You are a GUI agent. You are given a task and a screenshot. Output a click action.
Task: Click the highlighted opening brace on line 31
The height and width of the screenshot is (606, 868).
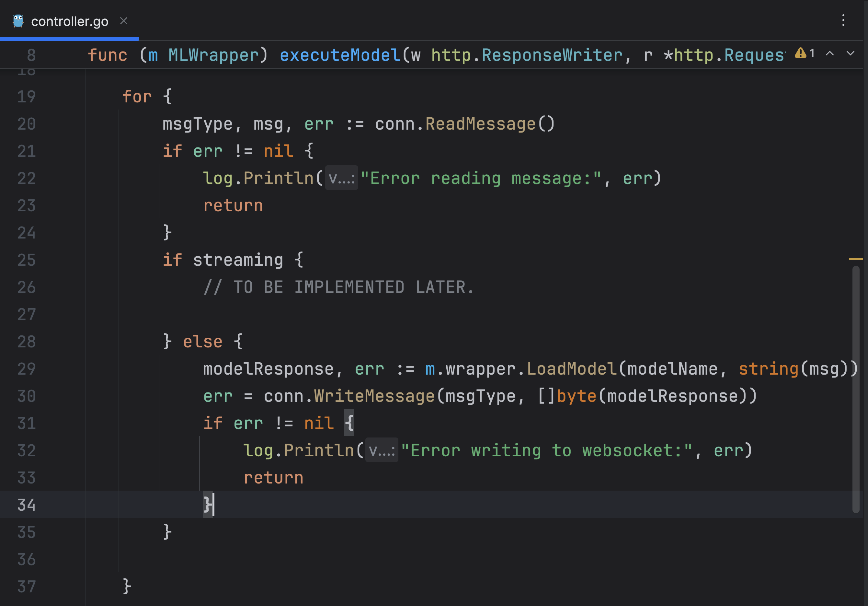[x=349, y=423]
